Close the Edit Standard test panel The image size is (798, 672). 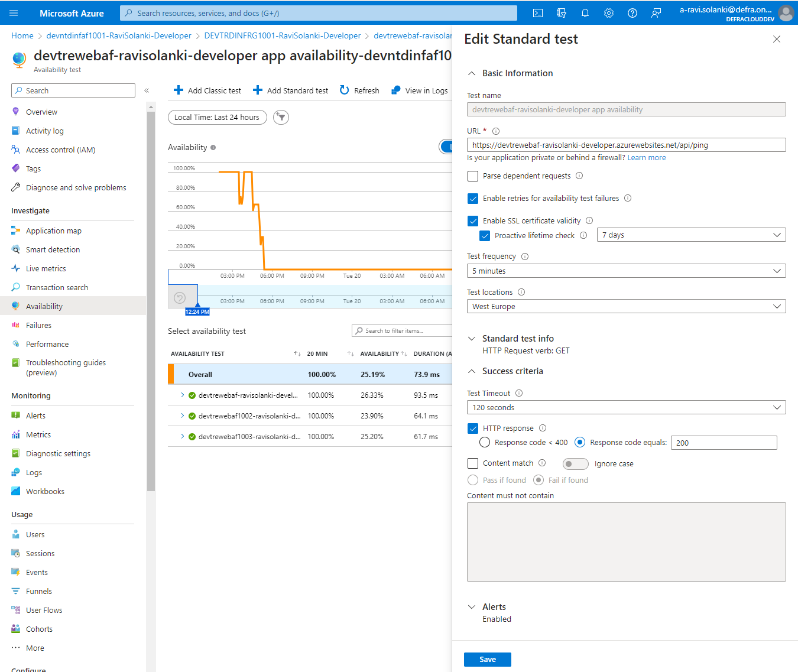pyautogui.click(x=777, y=39)
